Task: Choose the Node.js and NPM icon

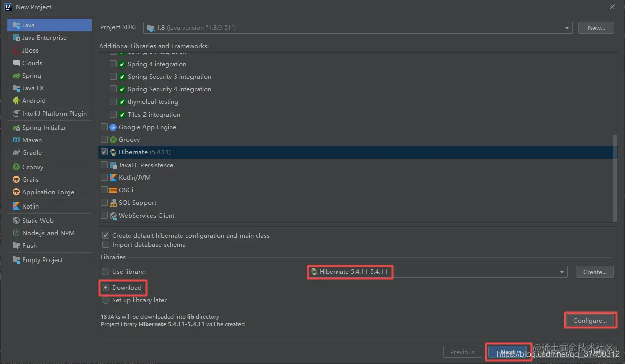Action: (x=16, y=233)
